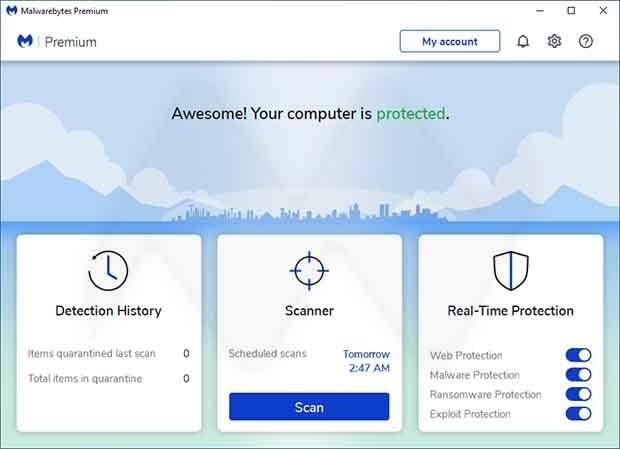
Task: Click the Real-Time Protection shield icon
Action: click(x=511, y=271)
